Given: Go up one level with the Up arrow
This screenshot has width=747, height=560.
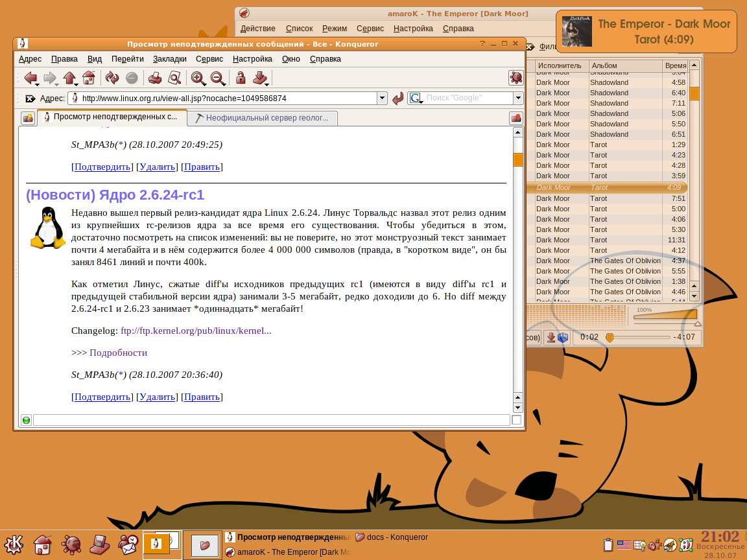Looking at the screenshot, I should click(70, 78).
